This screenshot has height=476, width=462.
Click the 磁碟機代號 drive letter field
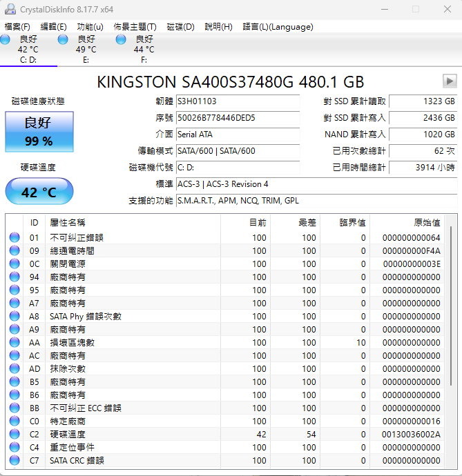coord(238,167)
